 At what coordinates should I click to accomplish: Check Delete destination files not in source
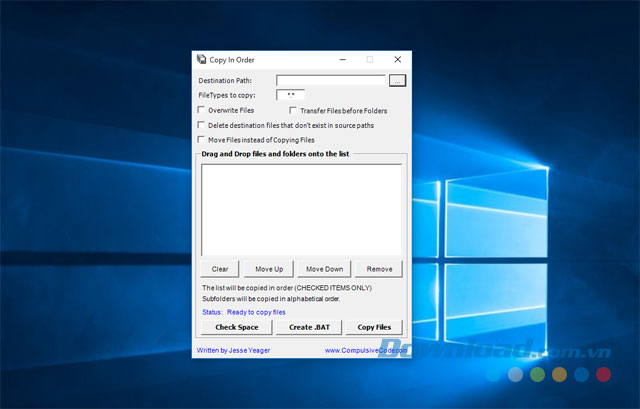pyautogui.click(x=201, y=125)
